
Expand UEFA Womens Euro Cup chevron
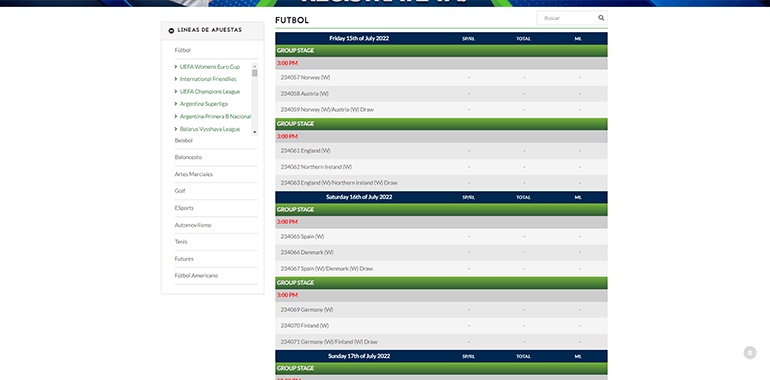point(176,66)
